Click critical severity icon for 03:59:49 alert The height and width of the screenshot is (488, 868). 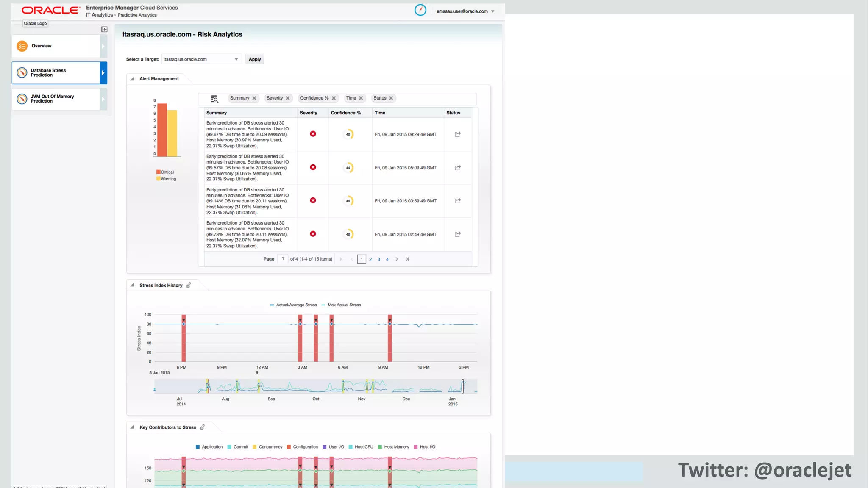tap(313, 200)
